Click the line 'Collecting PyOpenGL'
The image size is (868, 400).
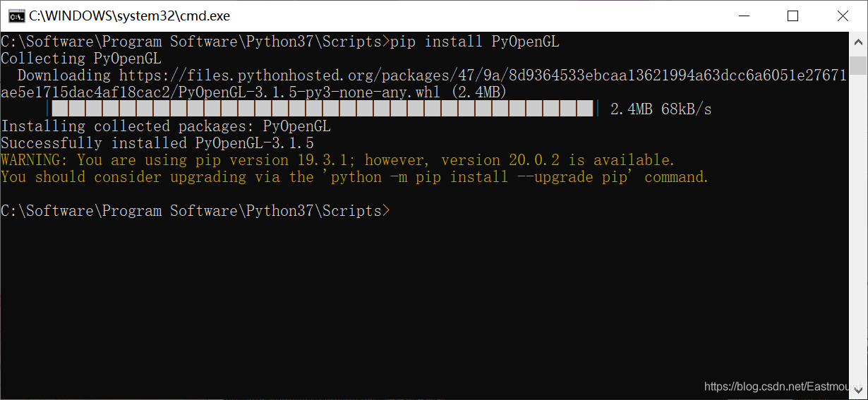(81, 59)
